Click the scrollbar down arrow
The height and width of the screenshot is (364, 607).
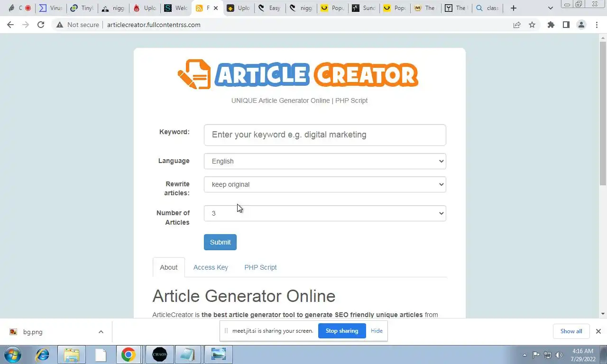click(x=603, y=314)
